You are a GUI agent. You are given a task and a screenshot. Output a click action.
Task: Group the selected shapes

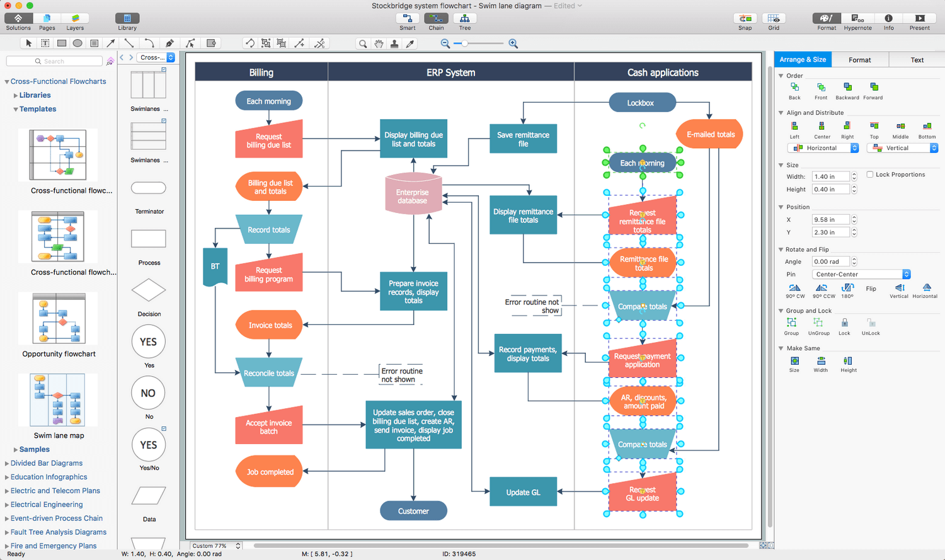[791, 324]
